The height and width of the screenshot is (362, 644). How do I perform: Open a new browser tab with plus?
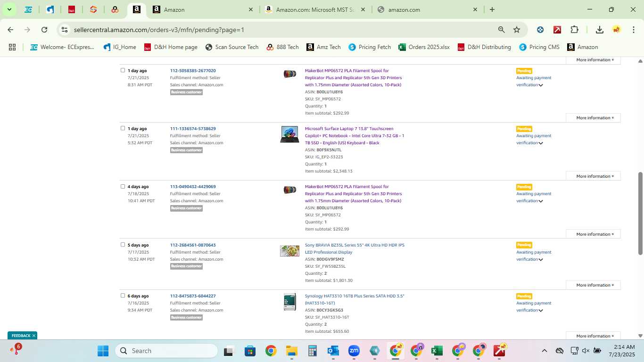point(492,9)
